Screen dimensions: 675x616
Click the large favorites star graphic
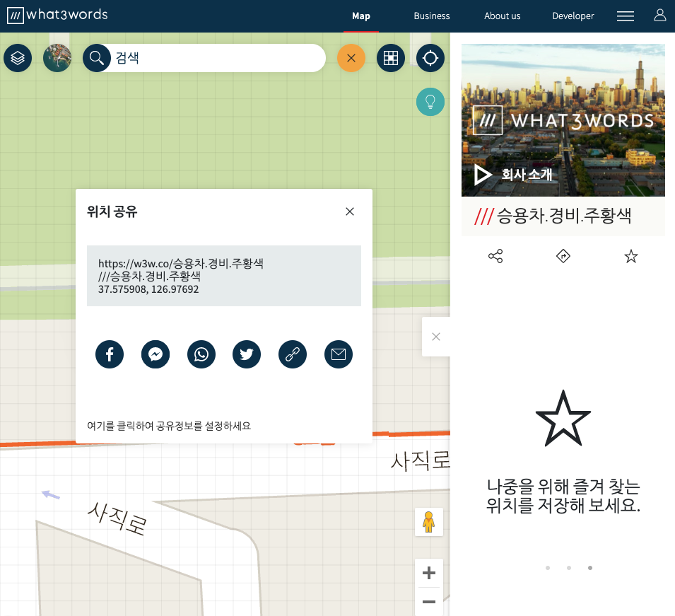(x=563, y=419)
